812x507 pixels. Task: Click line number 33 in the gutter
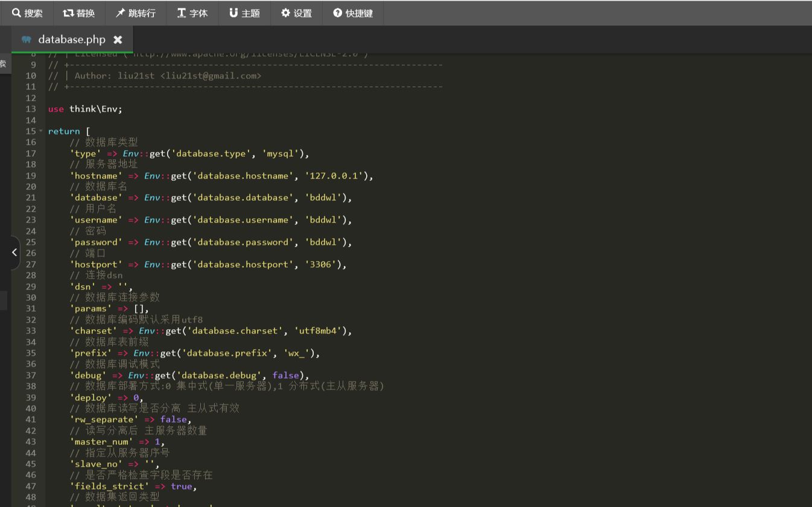click(31, 331)
